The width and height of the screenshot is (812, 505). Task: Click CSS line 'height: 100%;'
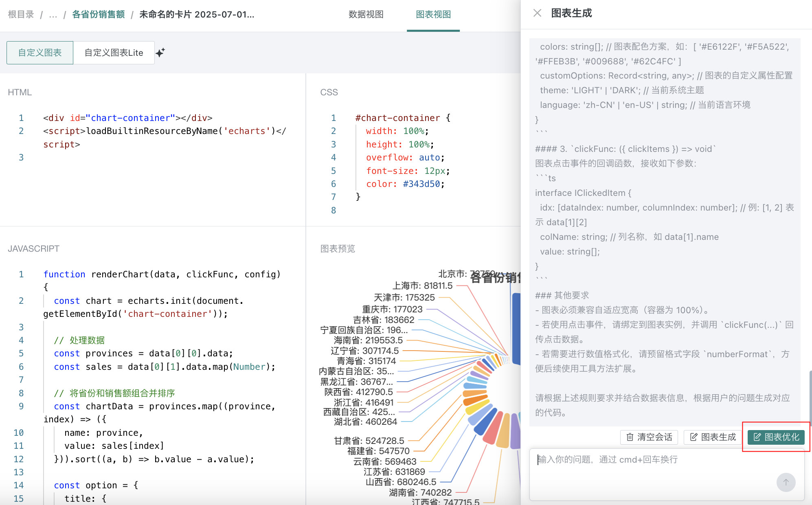click(x=400, y=144)
